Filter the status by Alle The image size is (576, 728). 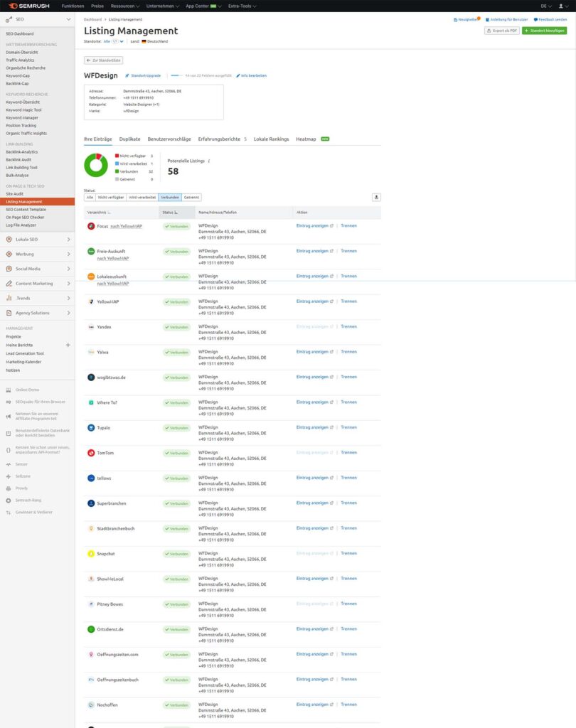tap(90, 198)
